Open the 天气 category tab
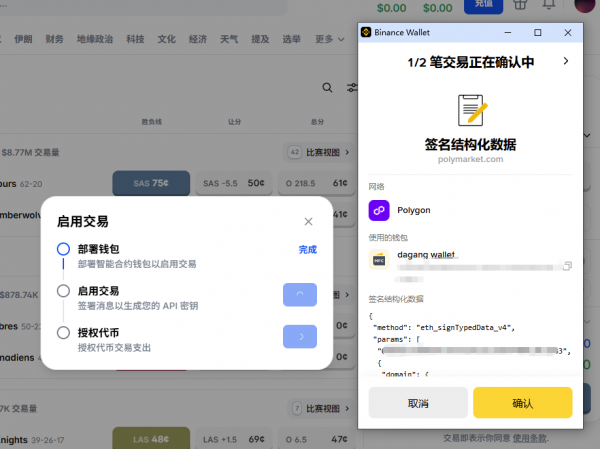The height and width of the screenshot is (449, 600). (229, 39)
